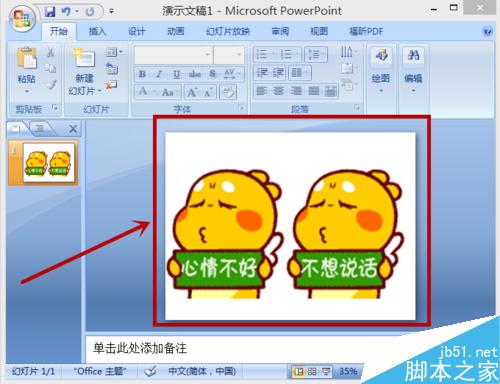Switch to the 审阅 tab
Screen dimensions: 500x384
[280, 31]
